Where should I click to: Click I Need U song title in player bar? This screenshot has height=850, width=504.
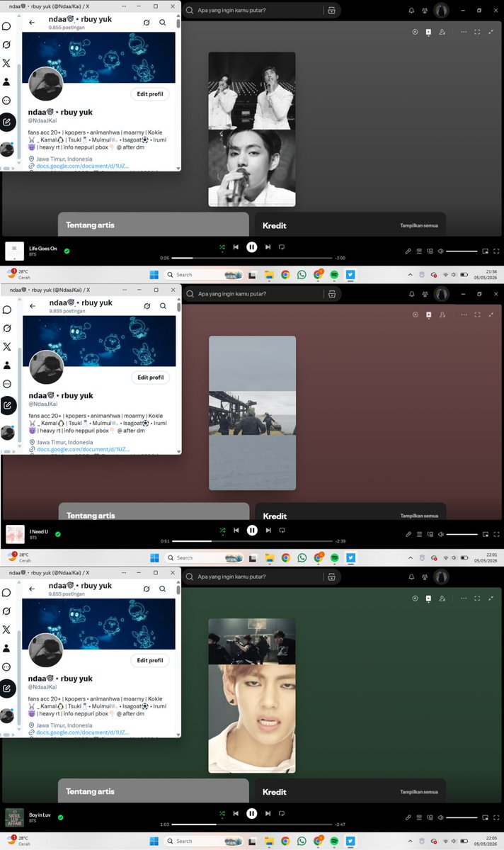(40, 532)
